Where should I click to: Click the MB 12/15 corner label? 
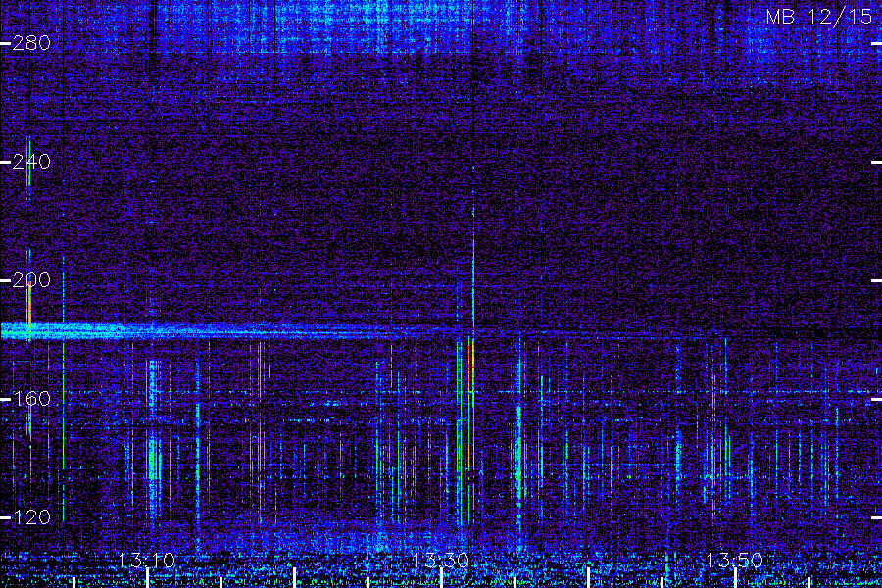tap(819, 17)
